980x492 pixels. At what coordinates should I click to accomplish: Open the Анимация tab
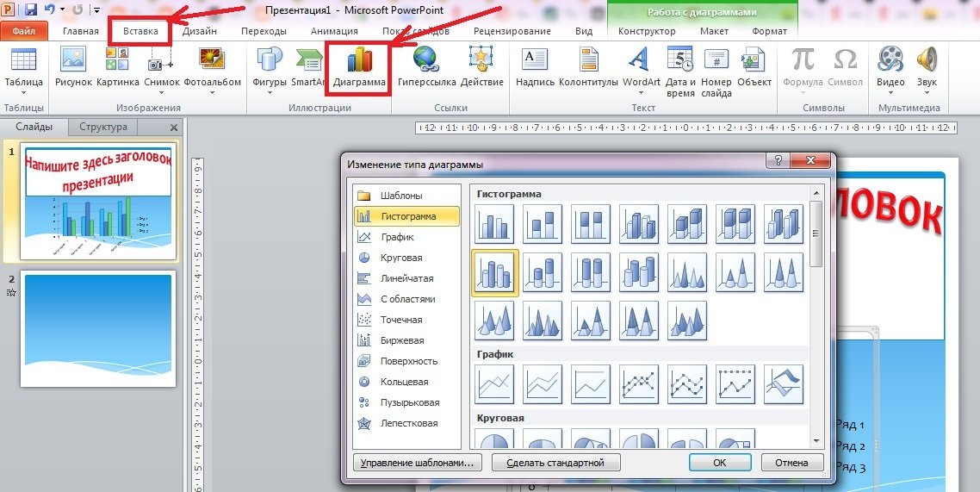tap(334, 31)
